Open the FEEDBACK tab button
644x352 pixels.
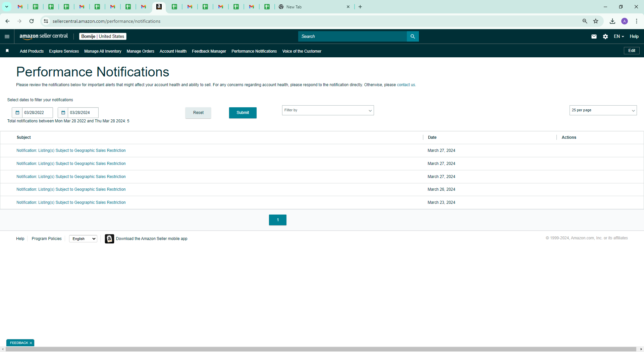[x=19, y=343]
